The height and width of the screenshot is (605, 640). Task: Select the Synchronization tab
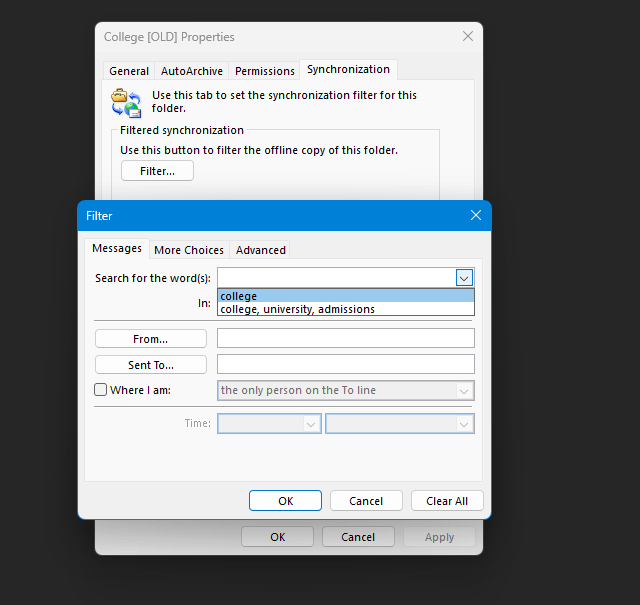348,69
